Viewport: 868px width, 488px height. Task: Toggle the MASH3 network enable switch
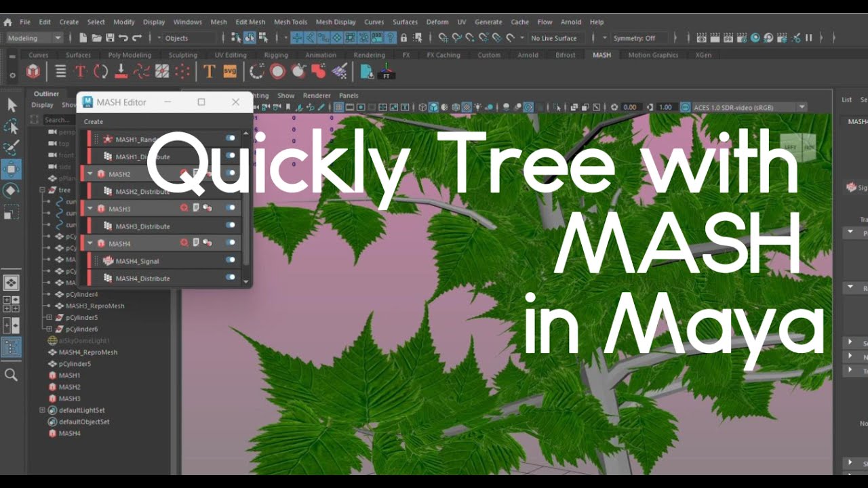pos(231,208)
